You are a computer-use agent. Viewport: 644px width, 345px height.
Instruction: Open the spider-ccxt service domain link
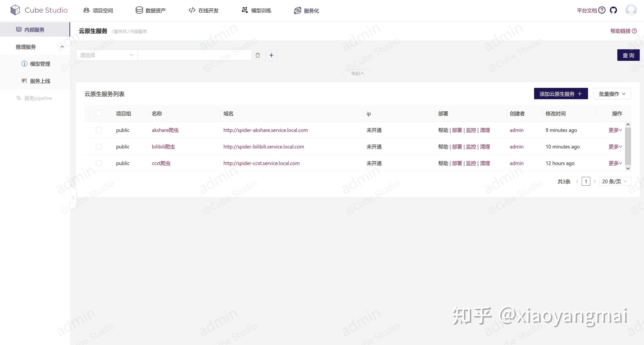click(x=261, y=163)
